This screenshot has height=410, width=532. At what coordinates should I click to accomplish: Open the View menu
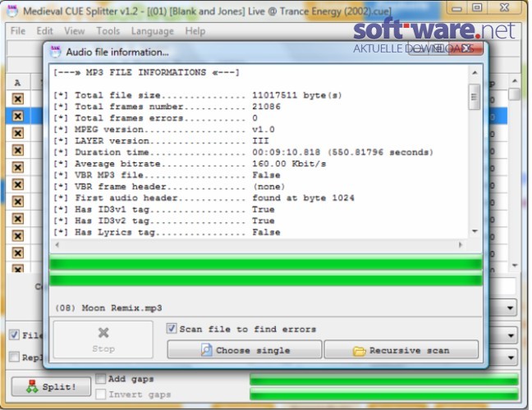75,31
